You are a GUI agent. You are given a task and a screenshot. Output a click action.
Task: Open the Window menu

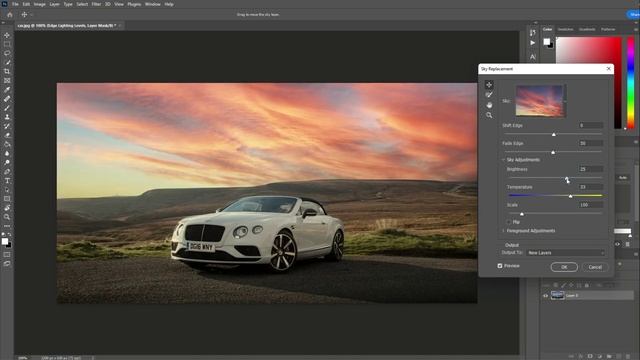(x=153, y=4)
